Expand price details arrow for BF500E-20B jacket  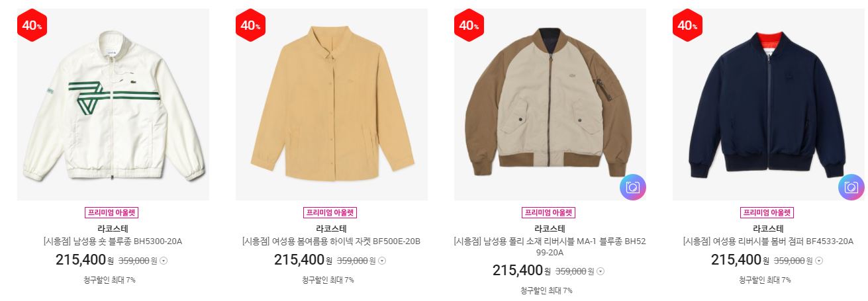pos(383,261)
